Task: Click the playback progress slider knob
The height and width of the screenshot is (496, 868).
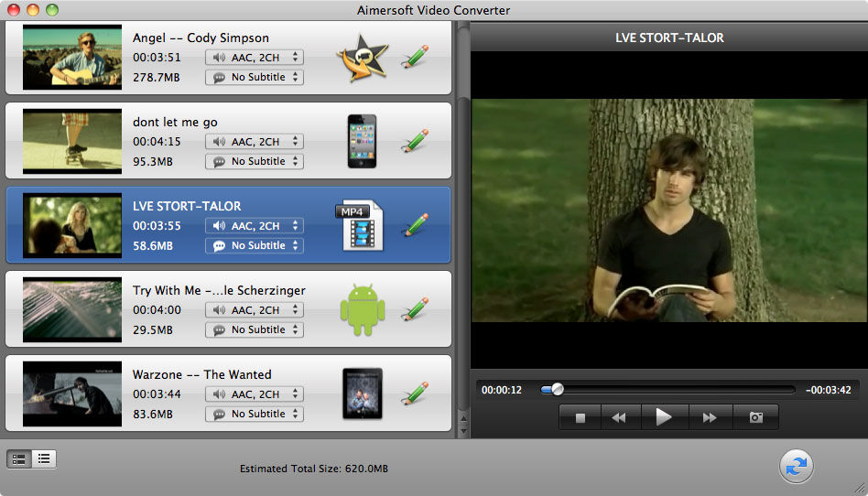Action: (x=558, y=390)
